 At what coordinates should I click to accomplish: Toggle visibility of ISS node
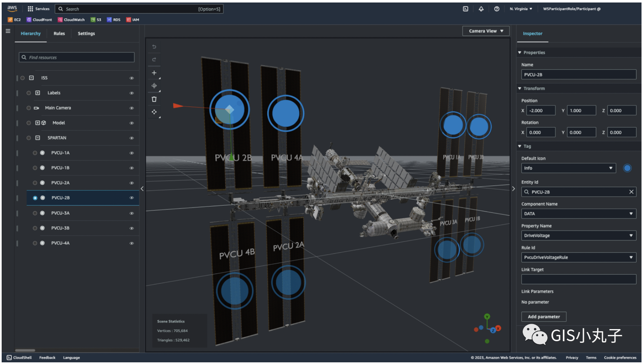132,78
